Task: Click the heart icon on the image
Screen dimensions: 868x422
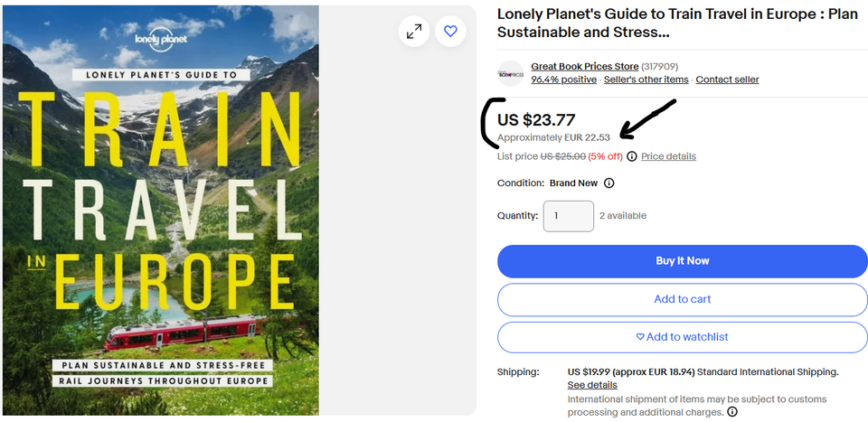Action: coord(450,32)
